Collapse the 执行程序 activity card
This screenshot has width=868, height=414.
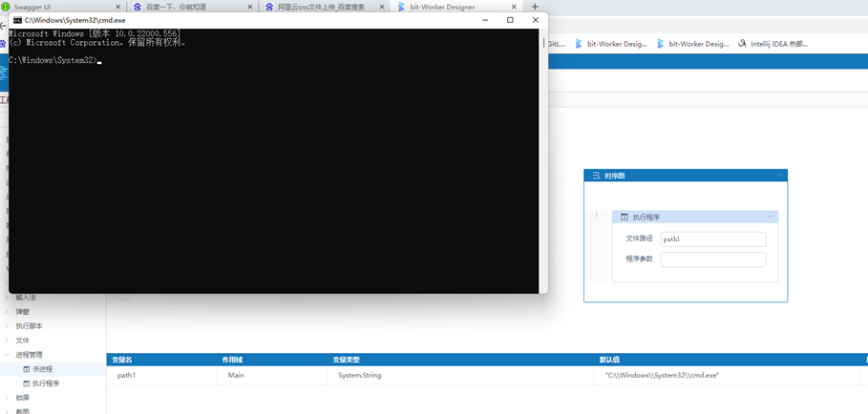(771, 217)
